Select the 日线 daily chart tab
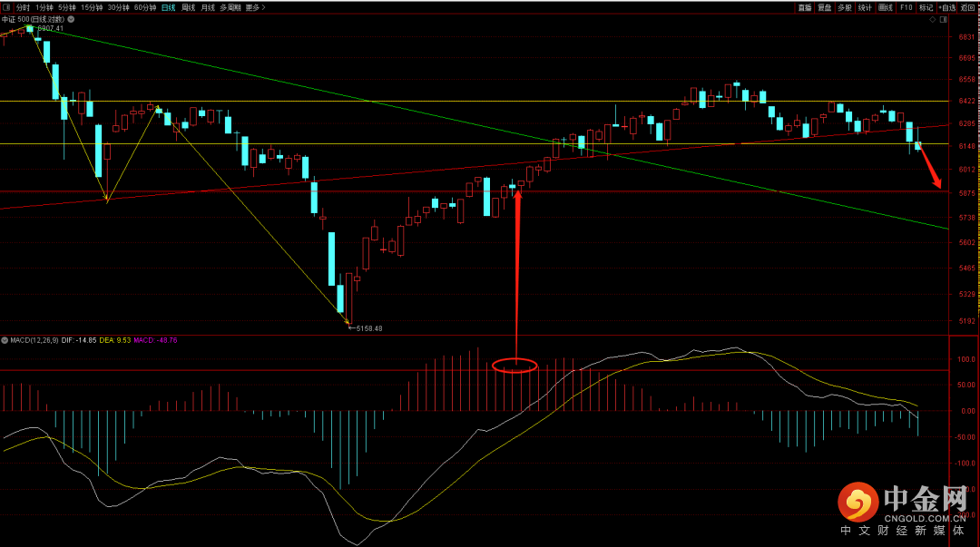The height and width of the screenshot is (547, 980). tap(168, 7)
